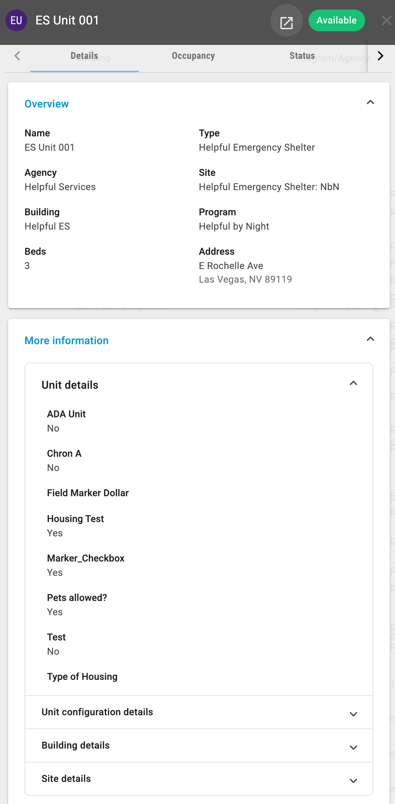Switch to the Occupancy tab
Image resolution: width=395 pixels, height=804 pixels.
click(x=193, y=56)
